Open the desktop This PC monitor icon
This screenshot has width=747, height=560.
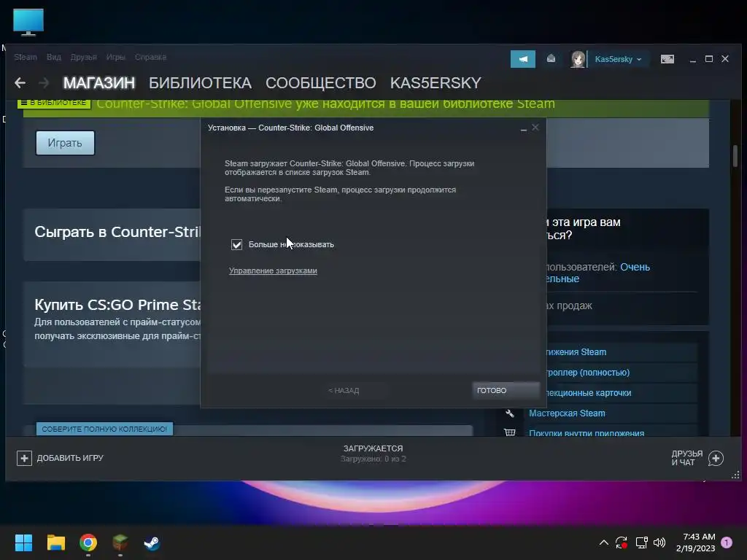pyautogui.click(x=28, y=23)
